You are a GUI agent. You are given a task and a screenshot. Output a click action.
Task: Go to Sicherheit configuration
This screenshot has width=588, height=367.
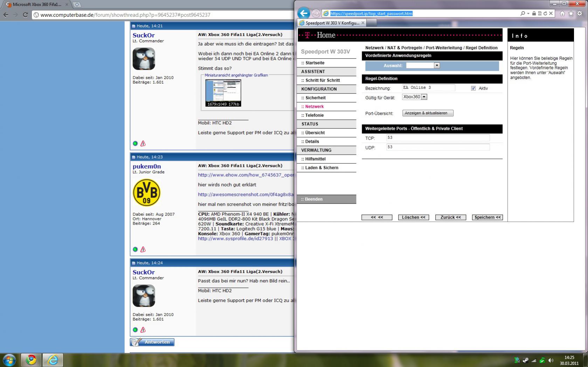(316, 98)
